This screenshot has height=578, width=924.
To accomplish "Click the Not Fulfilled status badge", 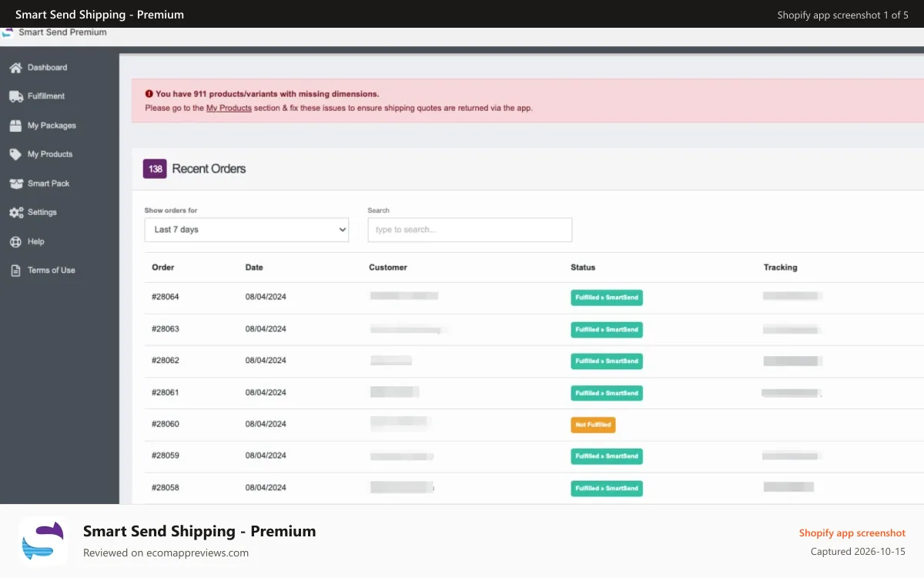I will coord(593,425).
